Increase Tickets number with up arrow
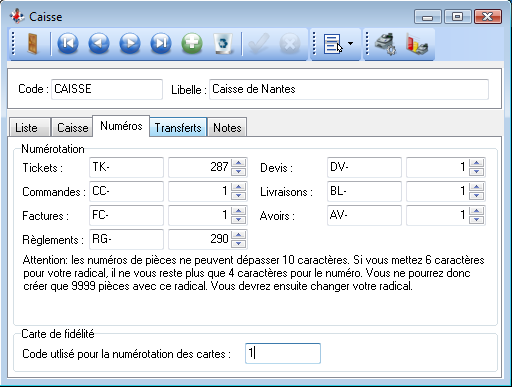This screenshot has height=387, width=512. 238,163
